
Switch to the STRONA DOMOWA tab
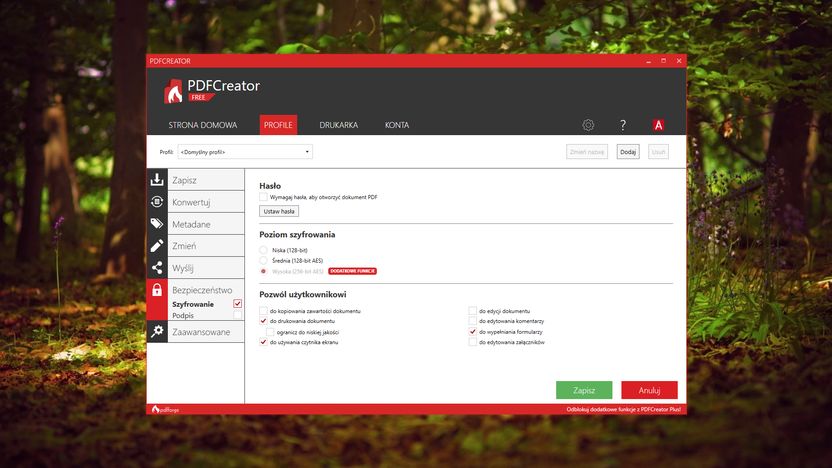[x=203, y=125]
